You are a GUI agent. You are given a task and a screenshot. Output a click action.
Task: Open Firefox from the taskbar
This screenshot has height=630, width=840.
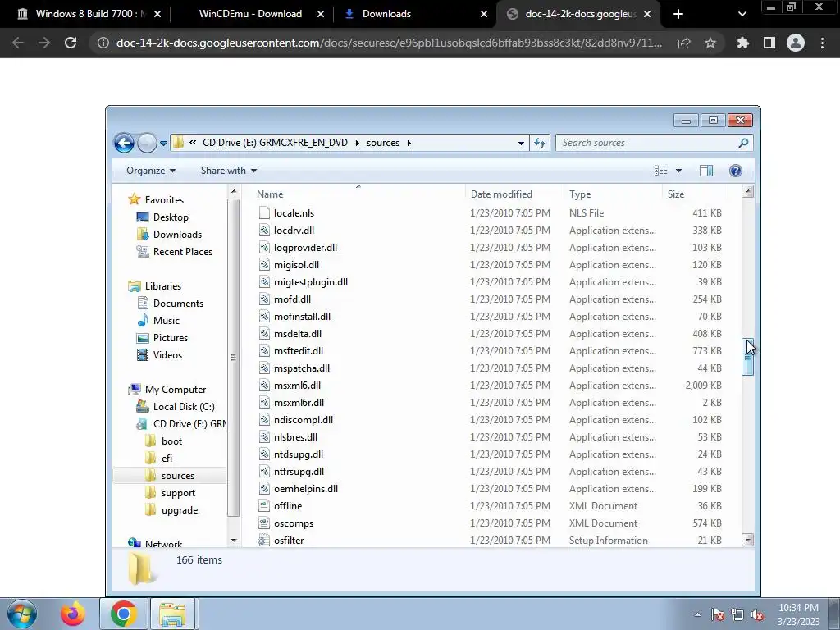point(73,614)
